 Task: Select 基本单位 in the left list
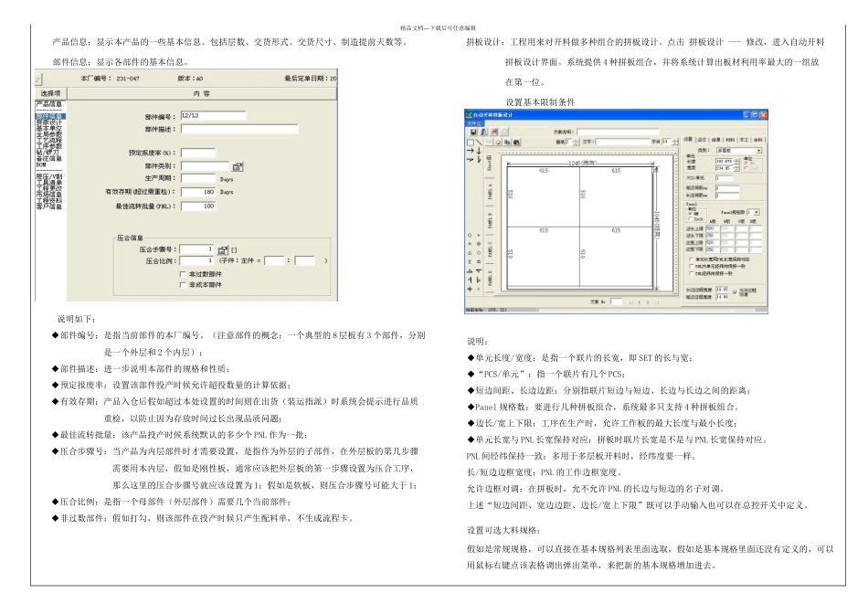pos(48,129)
